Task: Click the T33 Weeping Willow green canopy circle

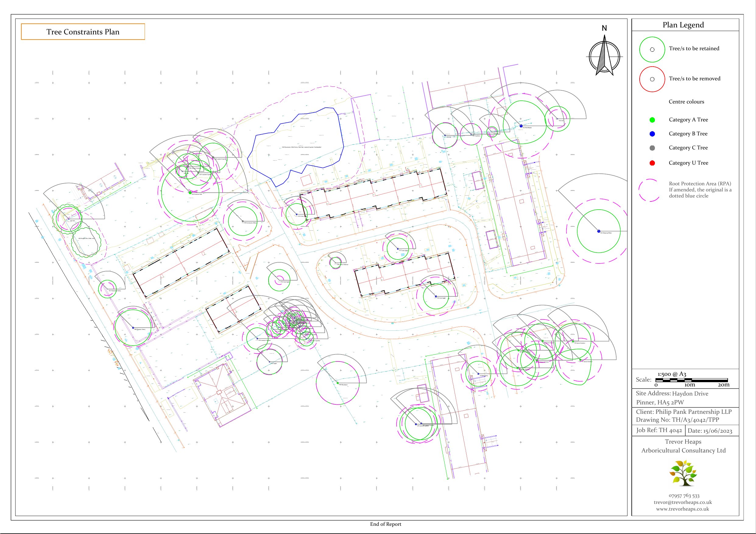Action: (599, 231)
